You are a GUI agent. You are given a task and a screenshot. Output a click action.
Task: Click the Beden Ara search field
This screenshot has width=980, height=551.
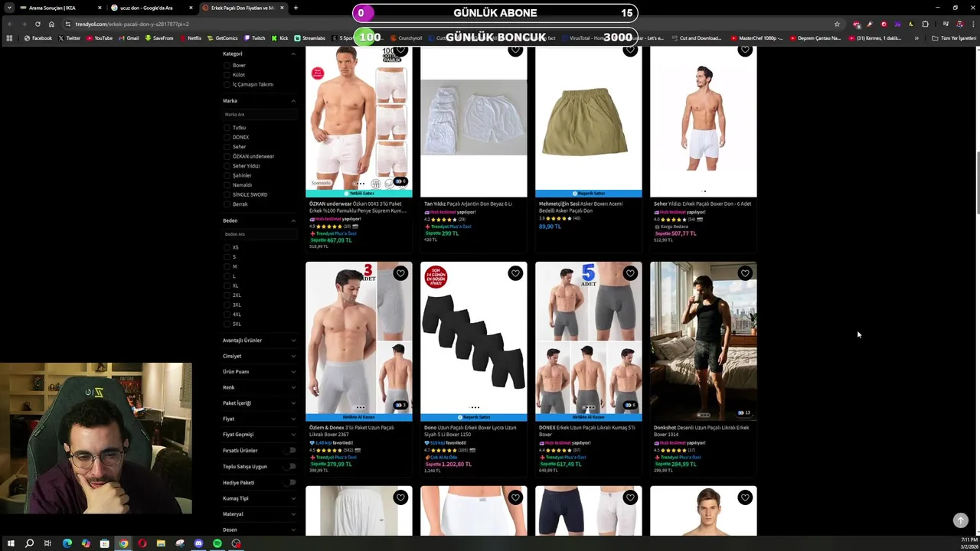pos(259,234)
